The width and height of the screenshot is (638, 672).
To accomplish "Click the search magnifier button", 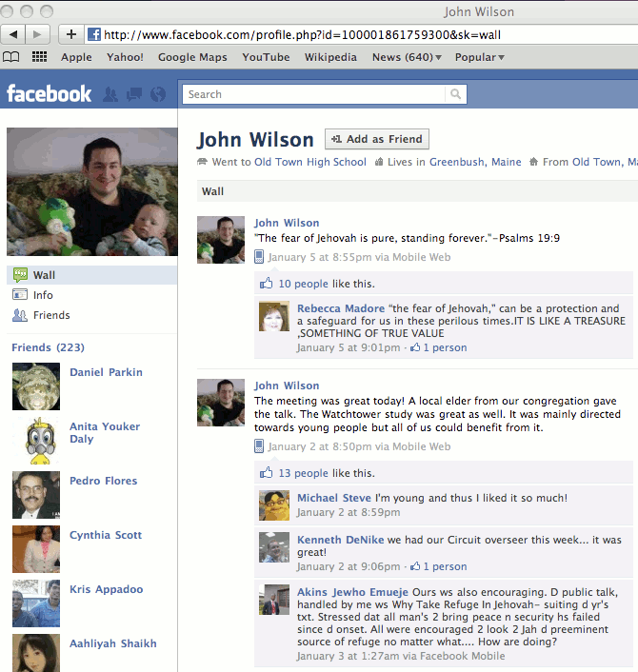I will point(455,94).
